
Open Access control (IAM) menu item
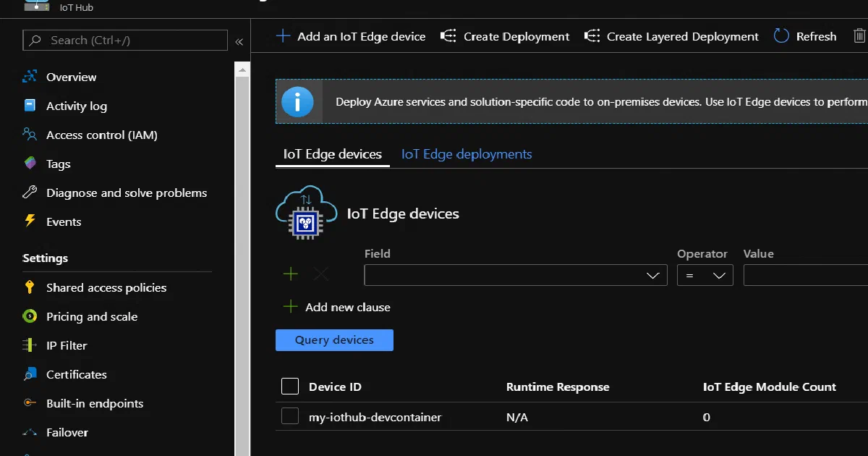tap(102, 135)
